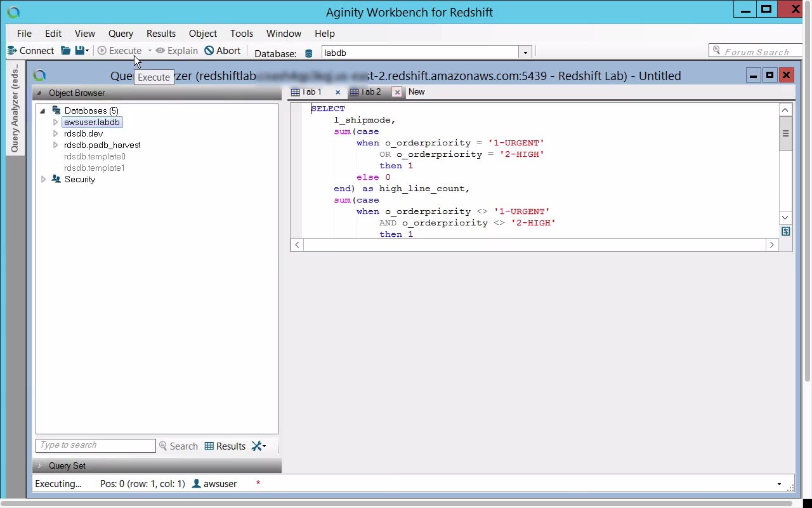Open the Window menu
This screenshot has width=812, height=508.
(284, 34)
